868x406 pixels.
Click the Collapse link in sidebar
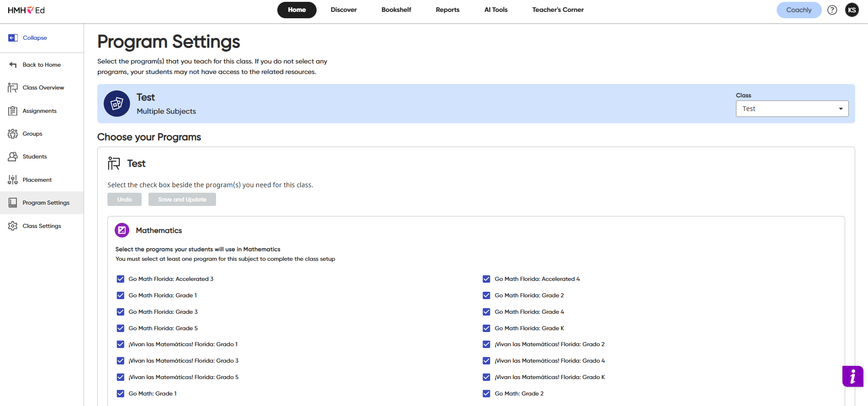click(35, 38)
